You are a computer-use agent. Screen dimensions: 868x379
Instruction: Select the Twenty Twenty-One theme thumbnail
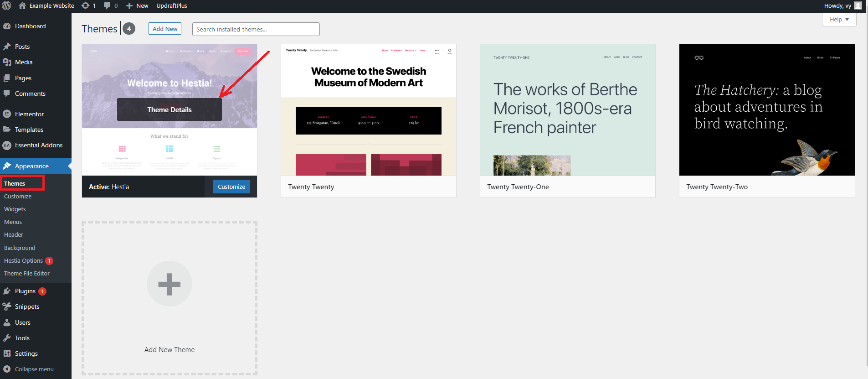coord(568,110)
